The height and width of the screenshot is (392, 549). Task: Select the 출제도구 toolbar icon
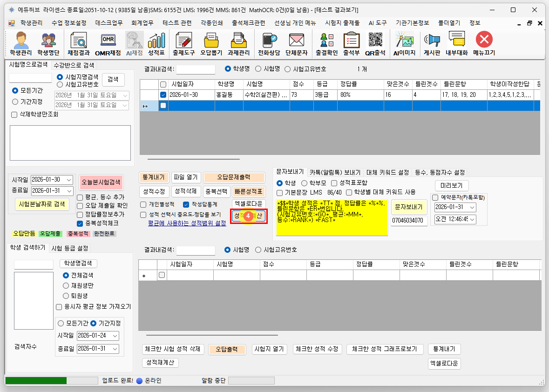click(x=183, y=44)
